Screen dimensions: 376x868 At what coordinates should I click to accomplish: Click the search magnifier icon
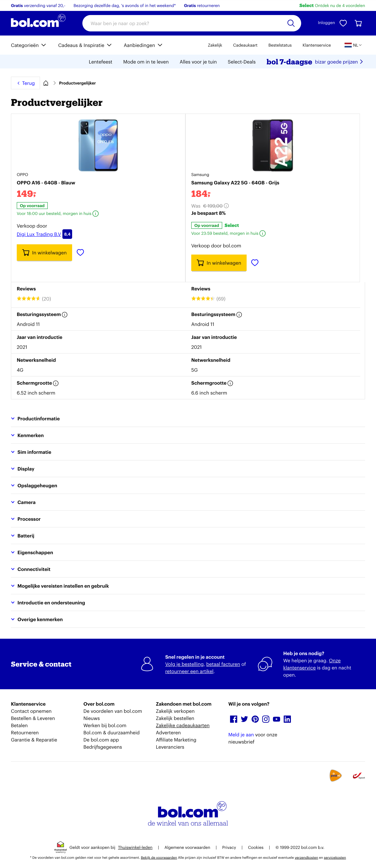tap(291, 23)
